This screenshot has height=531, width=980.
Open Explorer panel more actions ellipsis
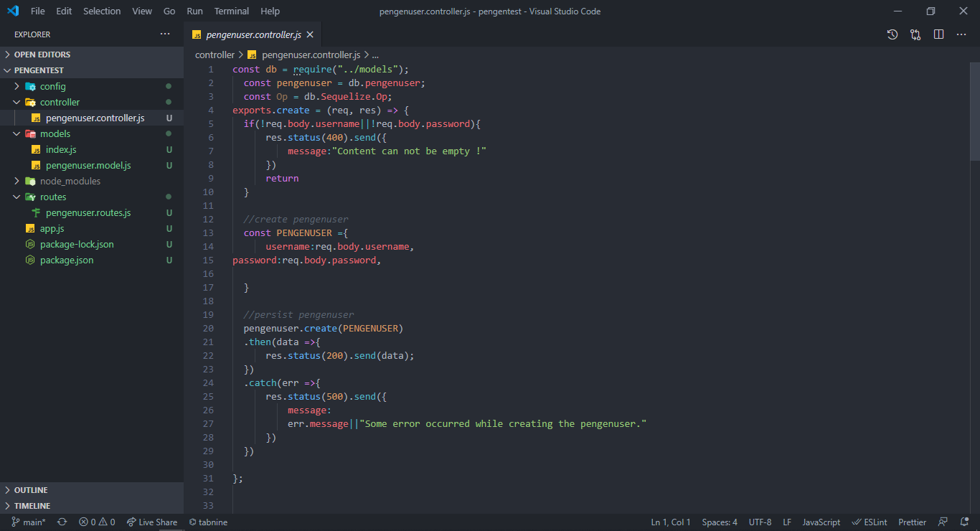[x=165, y=34]
